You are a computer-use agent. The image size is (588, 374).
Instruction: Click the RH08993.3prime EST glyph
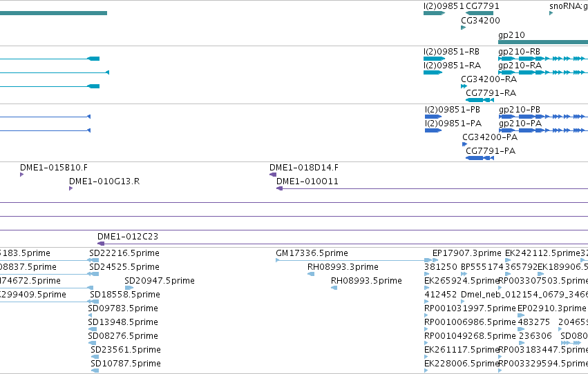[x=311, y=274]
